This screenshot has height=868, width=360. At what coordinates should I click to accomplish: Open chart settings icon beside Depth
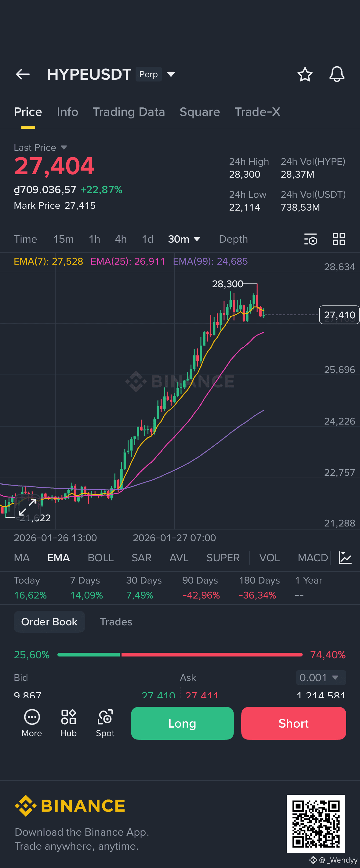pyautogui.click(x=311, y=239)
